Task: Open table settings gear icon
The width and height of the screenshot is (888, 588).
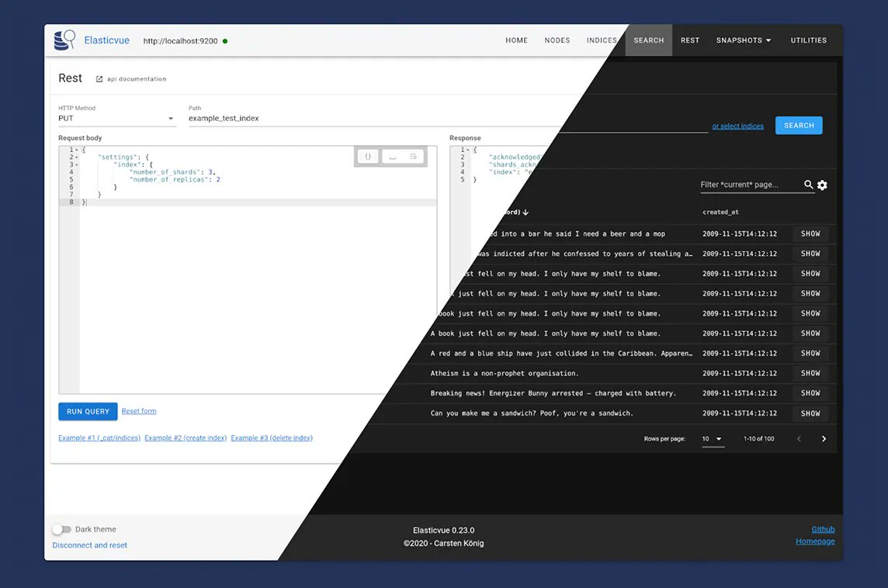Action: [822, 185]
